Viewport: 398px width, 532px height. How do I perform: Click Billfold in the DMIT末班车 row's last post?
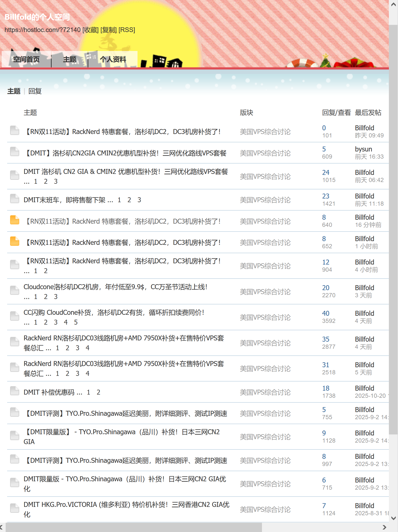pyautogui.click(x=364, y=196)
